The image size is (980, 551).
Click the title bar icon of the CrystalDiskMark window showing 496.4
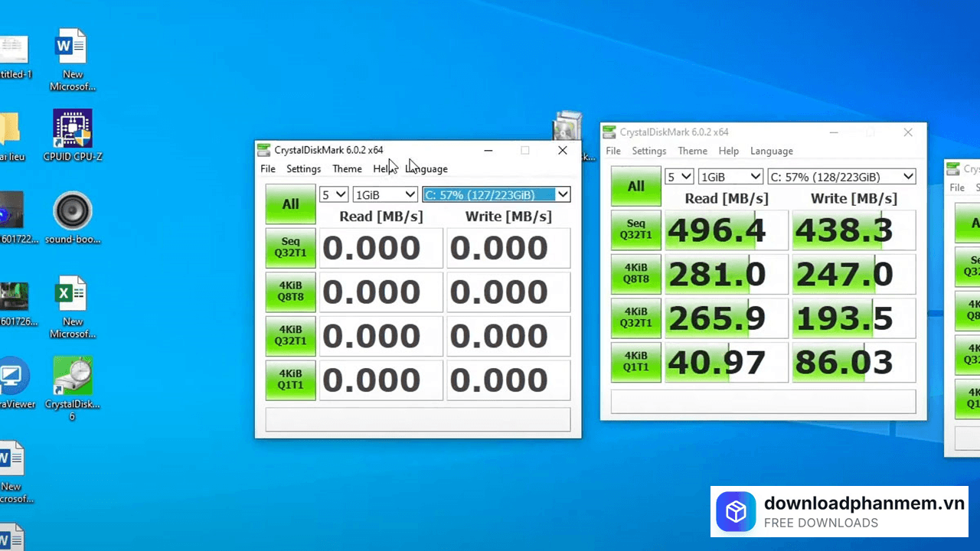click(x=609, y=132)
